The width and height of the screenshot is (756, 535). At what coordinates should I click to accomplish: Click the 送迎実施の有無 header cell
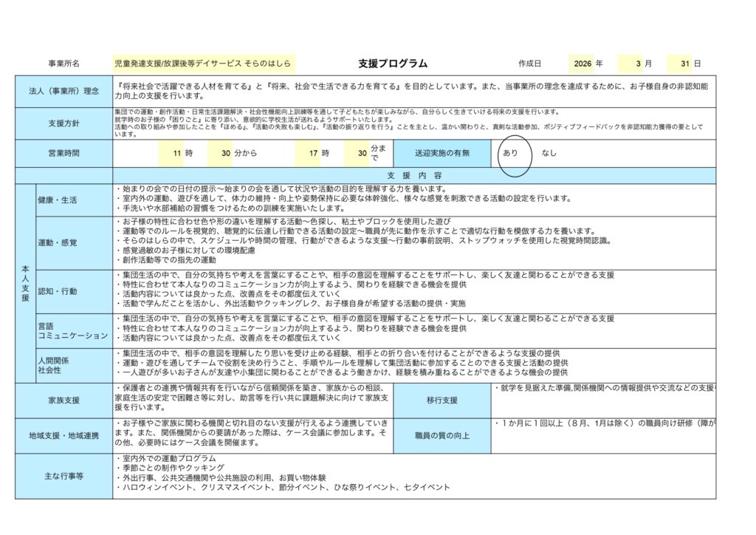click(x=441, y=153)
